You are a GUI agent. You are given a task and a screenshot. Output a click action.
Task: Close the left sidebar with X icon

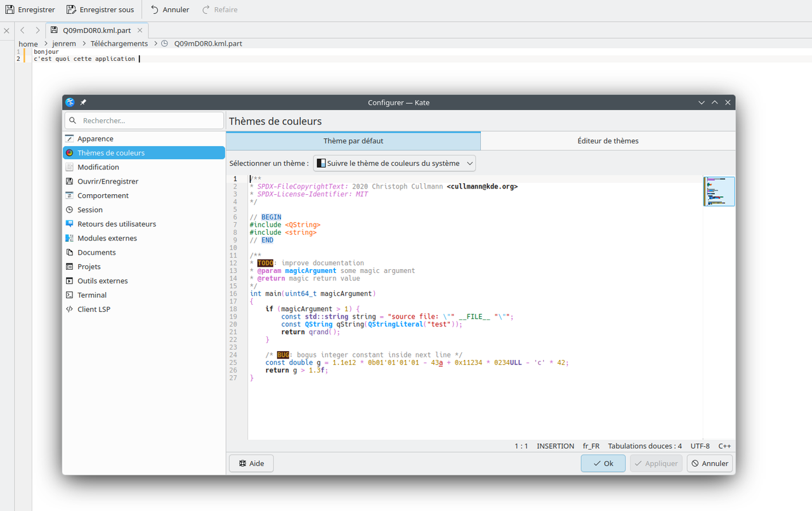7,30
